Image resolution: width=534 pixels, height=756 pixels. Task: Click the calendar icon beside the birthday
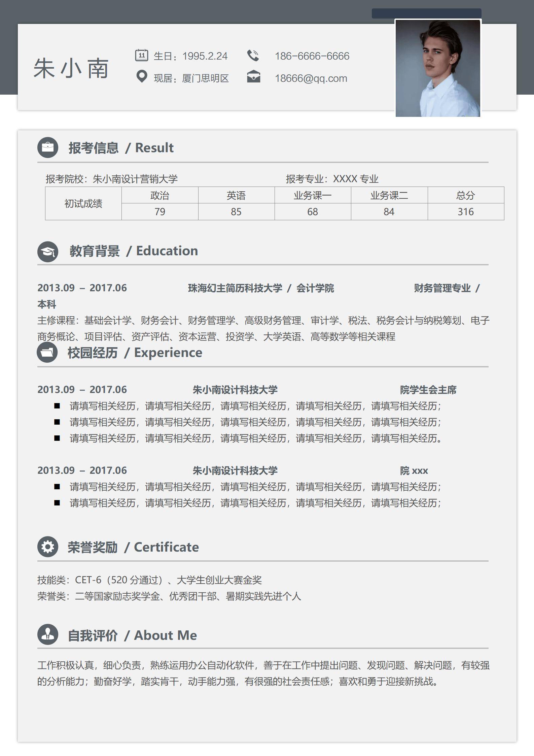(x=141, y=55)
